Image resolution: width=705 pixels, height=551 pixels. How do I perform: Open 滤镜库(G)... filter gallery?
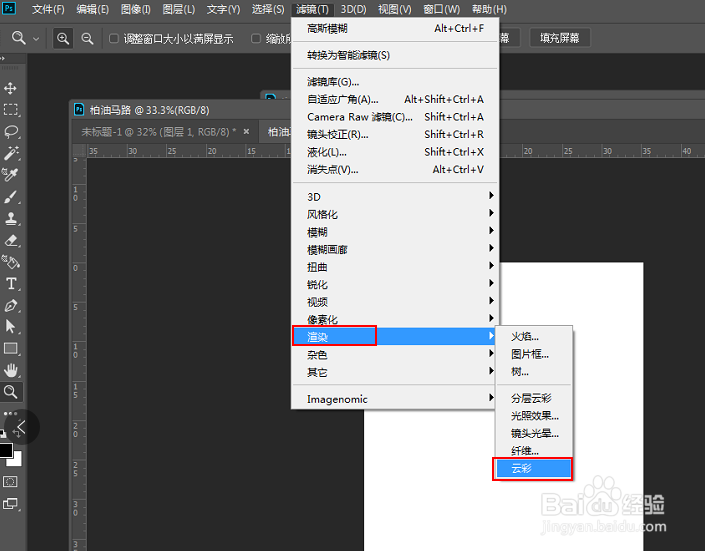395,82
